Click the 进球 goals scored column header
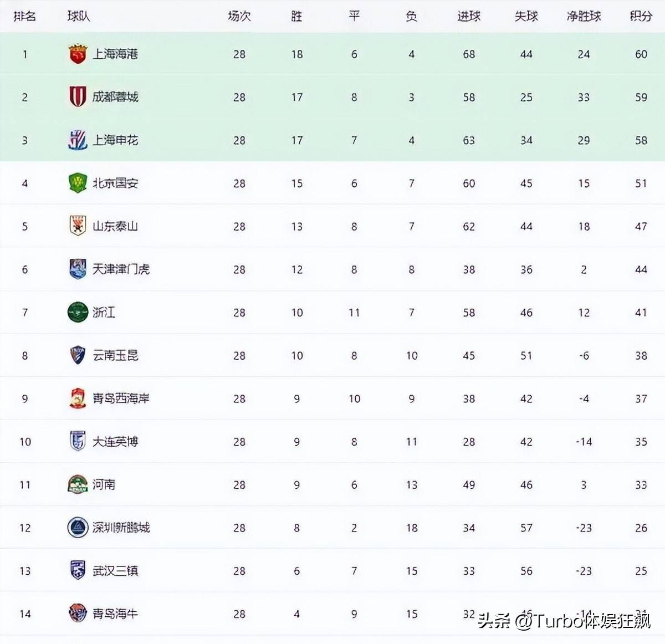This screenshot has height=644, width=665. (x=469, y=16)
